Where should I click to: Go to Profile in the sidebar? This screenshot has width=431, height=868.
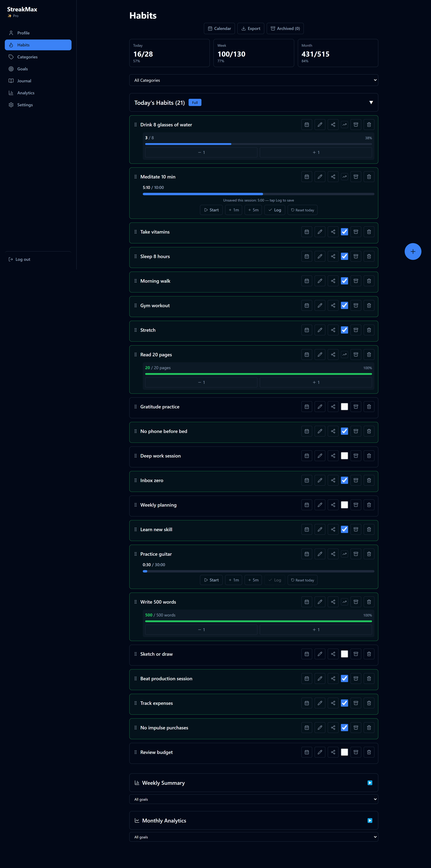[38, 33]
